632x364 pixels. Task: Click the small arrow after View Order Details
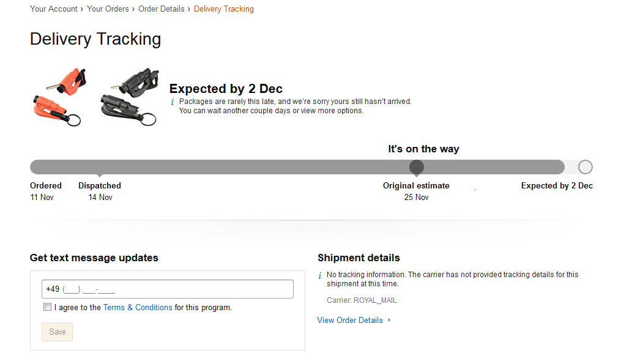[x=390, y=320]
